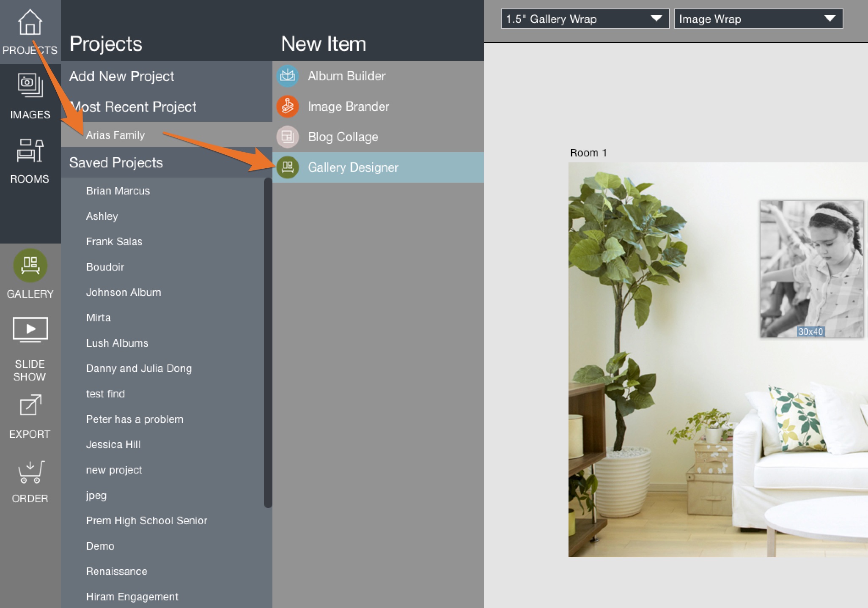
Task: Click the Saved Projects list scrollbar
Action: pos(268,342)
